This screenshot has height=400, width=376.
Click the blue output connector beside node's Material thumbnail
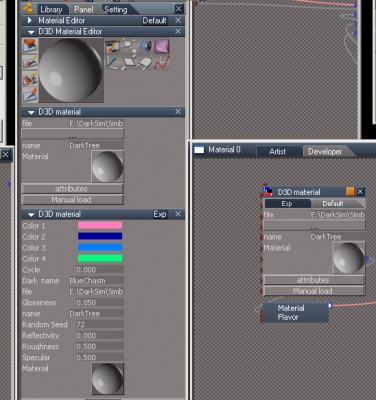(x=367, y=258)
